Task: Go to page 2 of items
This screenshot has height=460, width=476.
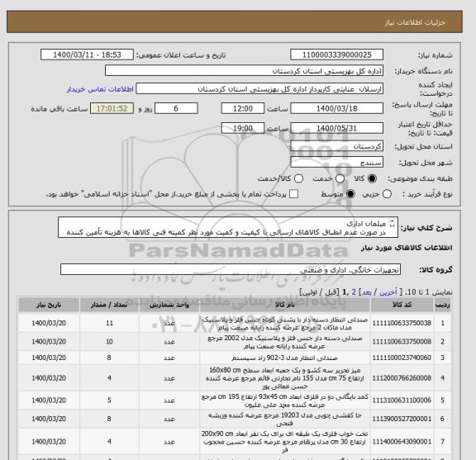Action: coord(354,292)
